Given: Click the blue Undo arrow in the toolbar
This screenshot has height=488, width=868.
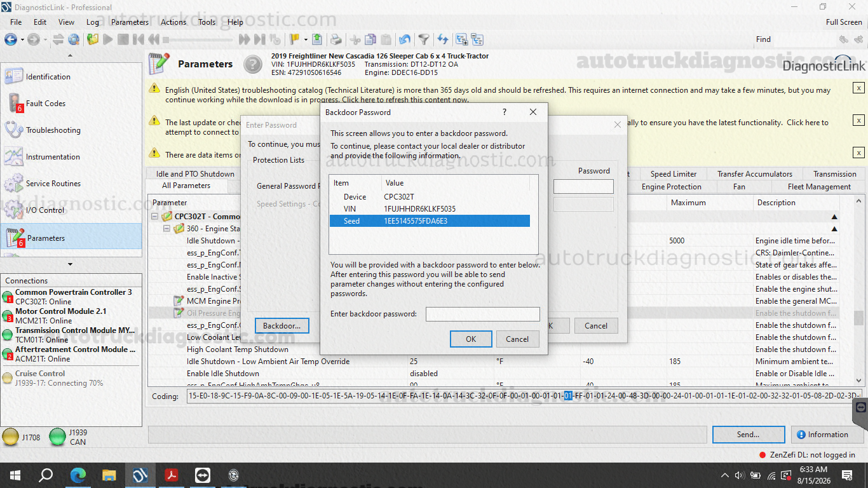Looking at the screenshot, I should point(405,39).
